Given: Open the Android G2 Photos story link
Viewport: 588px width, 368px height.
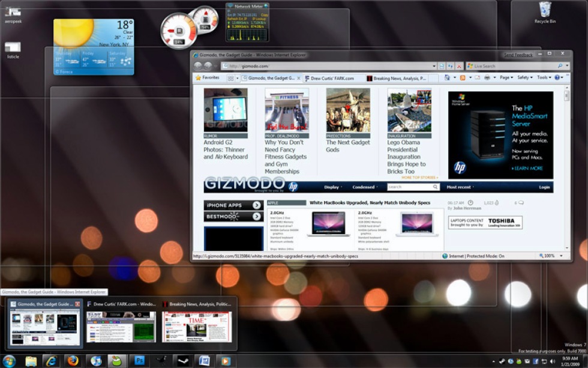Looking at the screenshot, I should pyautogui.click(x=226, y=149).
